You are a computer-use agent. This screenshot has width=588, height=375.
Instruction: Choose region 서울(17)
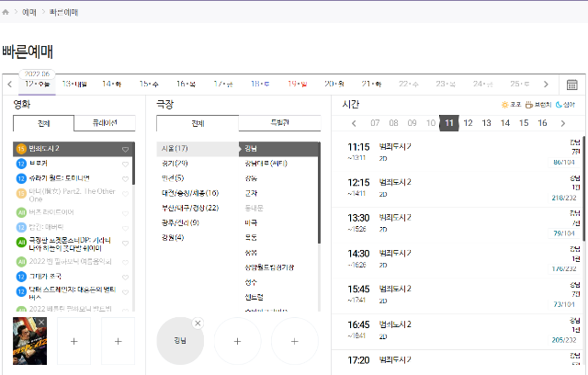pyautogui.click(x=198, y=149)
